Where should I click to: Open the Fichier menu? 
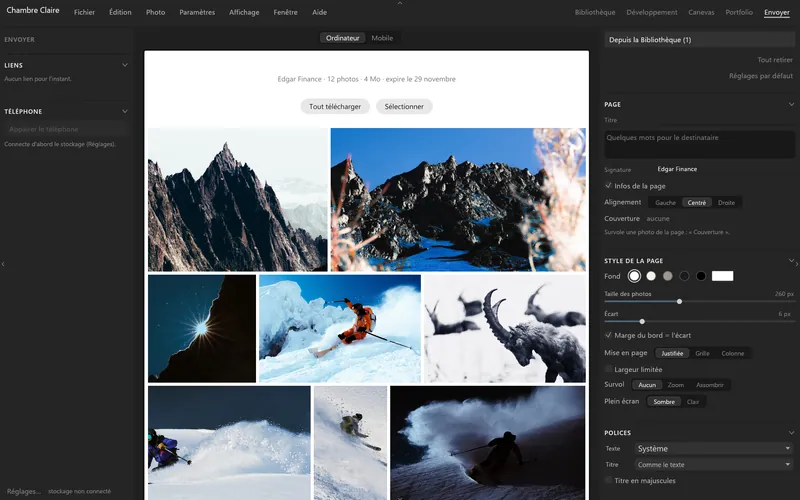(x=84, y=12)
